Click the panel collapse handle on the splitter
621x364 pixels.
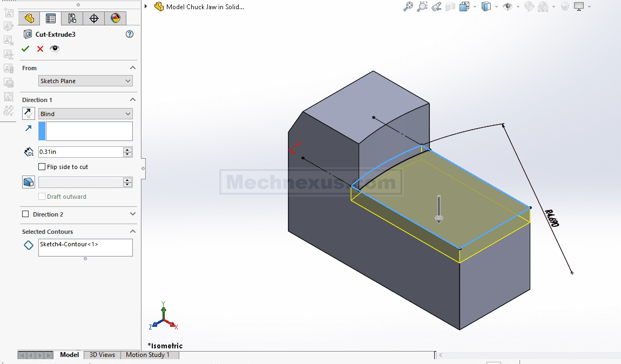click(143, 168)
